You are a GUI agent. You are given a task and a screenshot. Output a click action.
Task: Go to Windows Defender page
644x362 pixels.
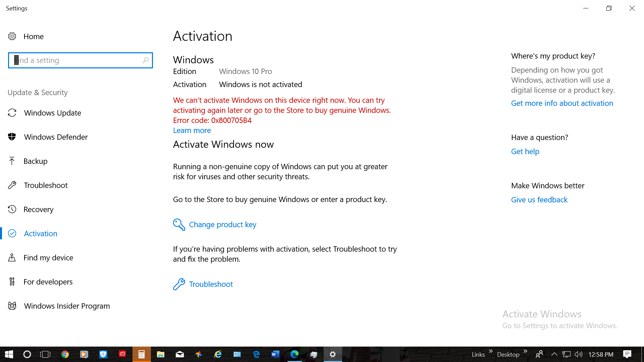(56, 137)
